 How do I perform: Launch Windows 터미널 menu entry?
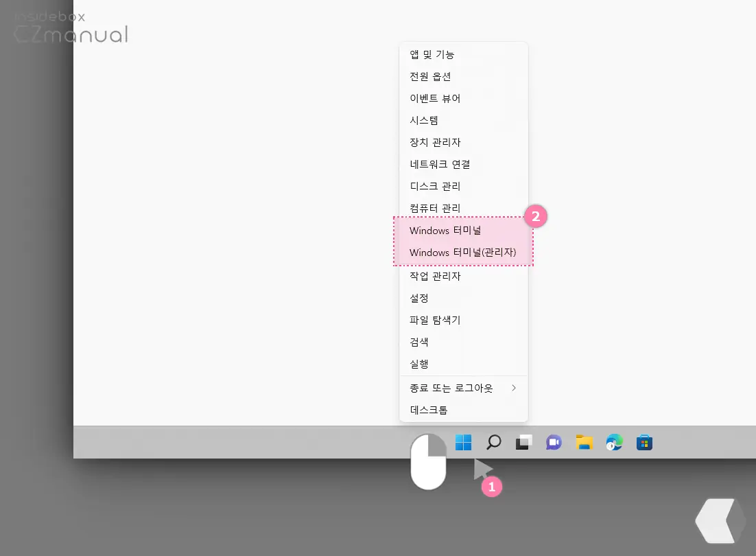tap(464, 231)
